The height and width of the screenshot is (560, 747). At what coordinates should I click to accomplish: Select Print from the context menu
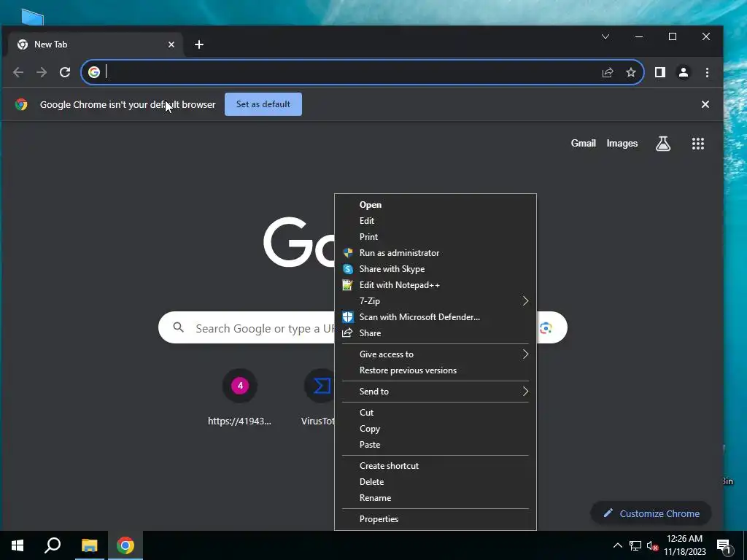point(436,237)
